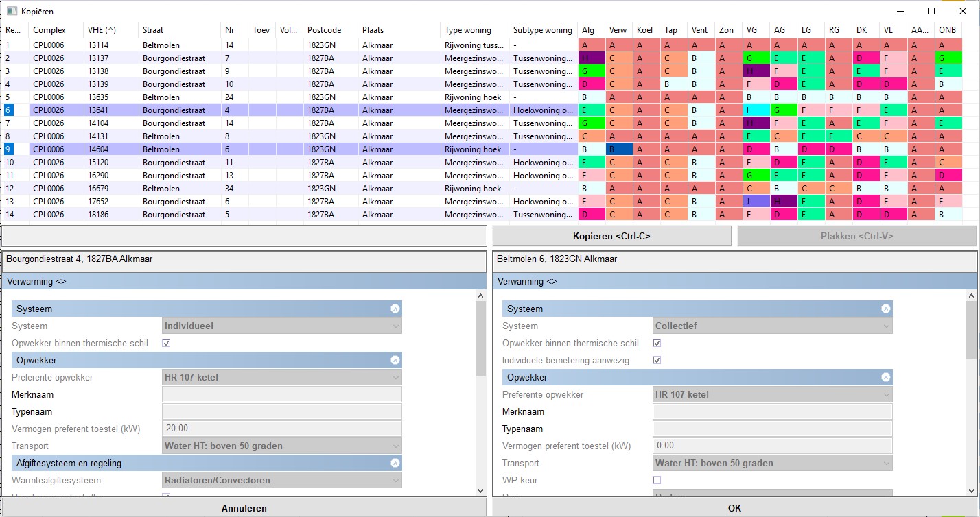Click scroll-down arrow of Bourgondiestraat 4 panel
980x517 pixels.
click(x=481, y=490)
